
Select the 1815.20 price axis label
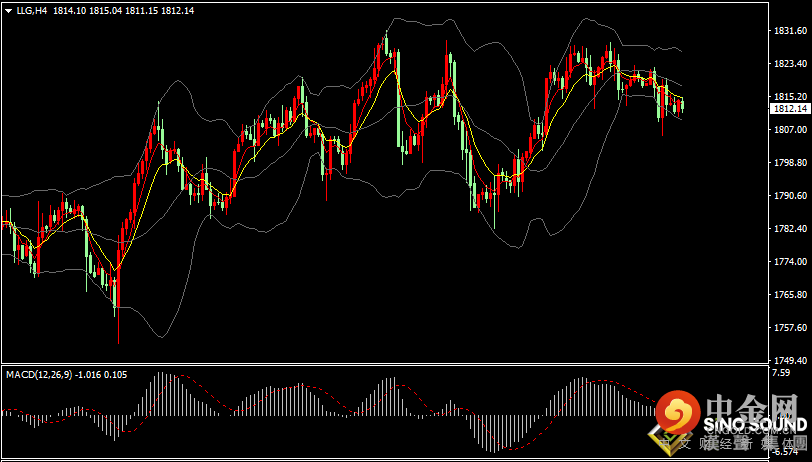pyautogui.click(x=791, y=97)
